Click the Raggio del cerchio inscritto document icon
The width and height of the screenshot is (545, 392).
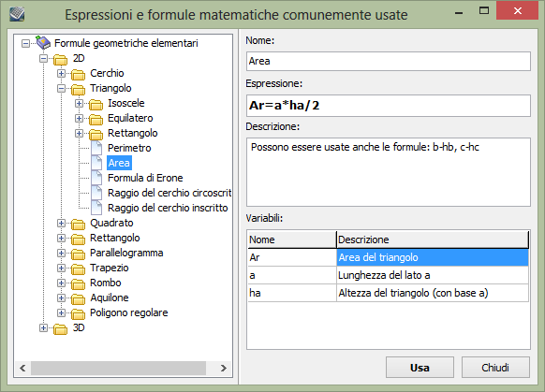96,208
